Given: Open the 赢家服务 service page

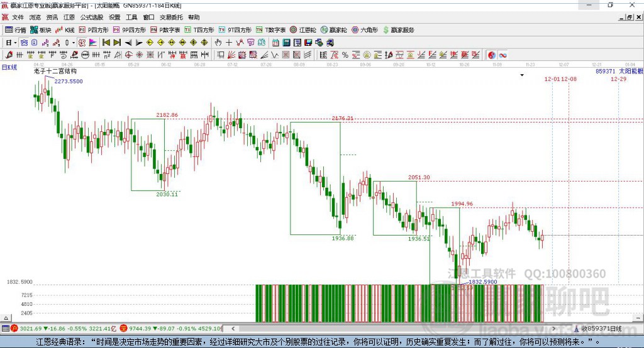Looking at the screenshot, I should (x=398, y=30).
